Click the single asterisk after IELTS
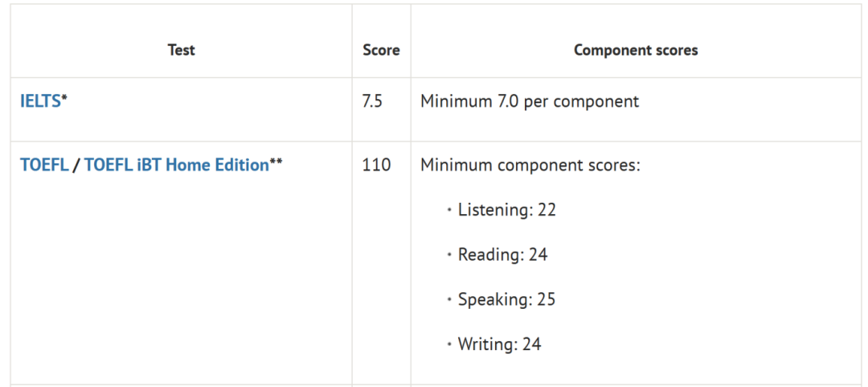Screen dimensions: 868x387 tap(64, 99)
